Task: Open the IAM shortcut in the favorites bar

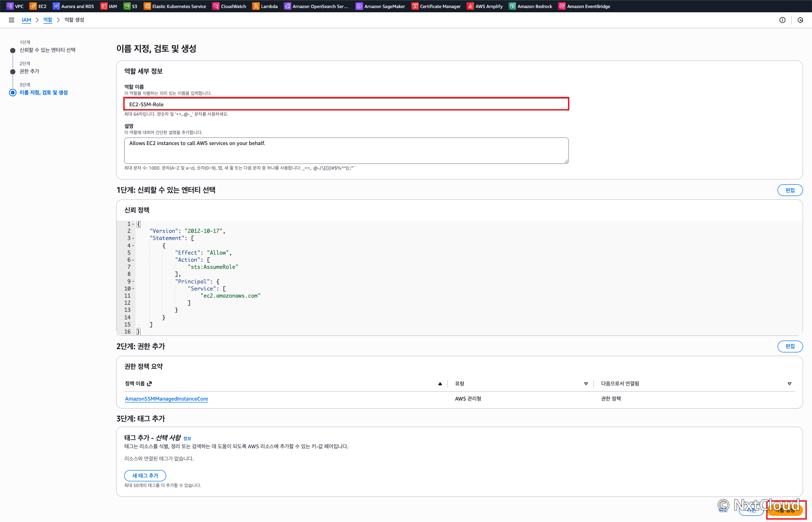Action: point(109,6)
